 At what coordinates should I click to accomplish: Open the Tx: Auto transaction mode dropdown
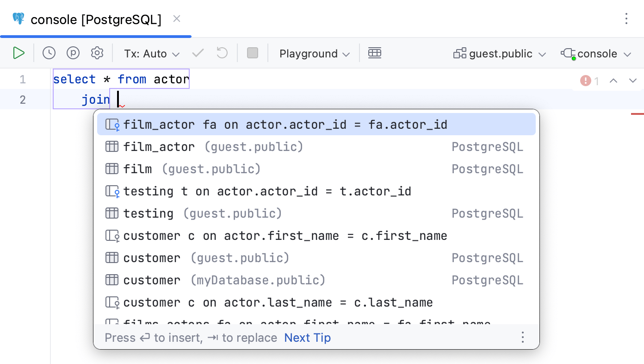click(x=150, y=53)
